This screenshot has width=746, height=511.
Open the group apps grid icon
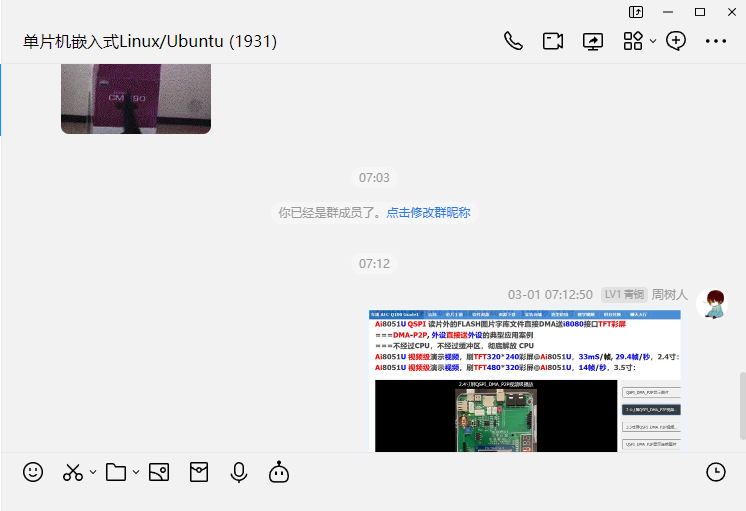633,41
